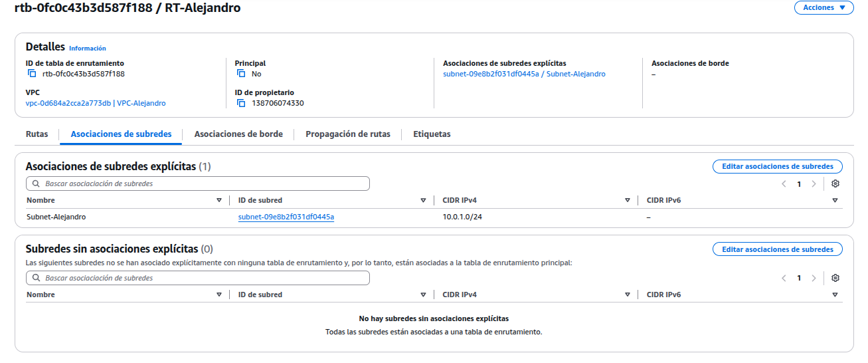Click Editar asociaciones de subredes for explicit associations
This screenshot has width=868, height=363.
(777, 166)
